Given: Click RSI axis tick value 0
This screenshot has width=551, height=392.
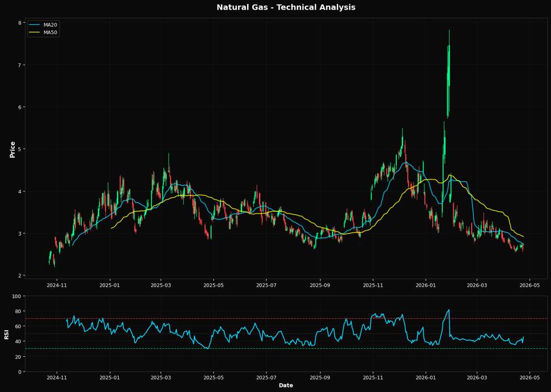Looking at the screenshot, I should click(20, 372).
